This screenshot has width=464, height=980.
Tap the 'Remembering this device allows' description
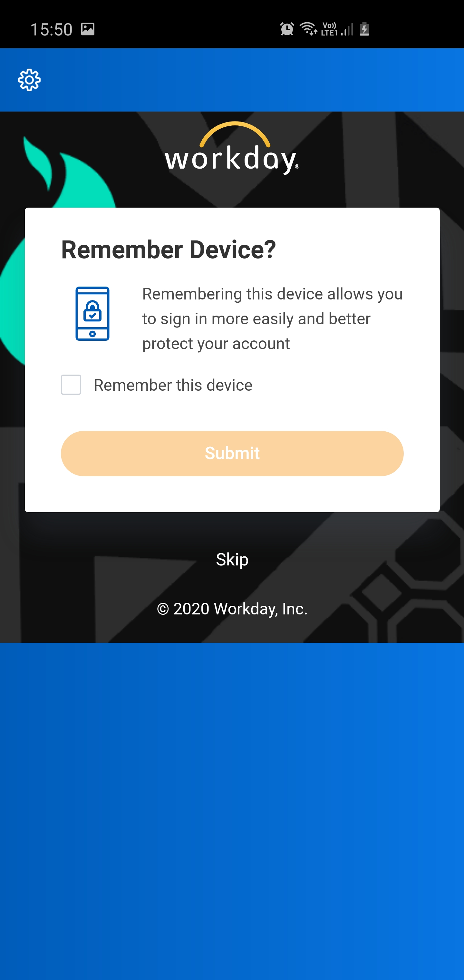tap(272, 319)
